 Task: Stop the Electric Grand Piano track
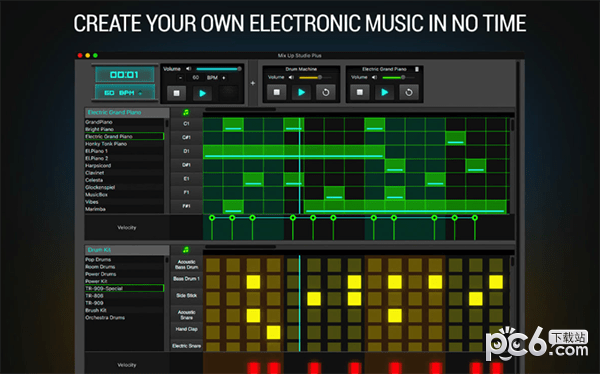coord(360,92)
